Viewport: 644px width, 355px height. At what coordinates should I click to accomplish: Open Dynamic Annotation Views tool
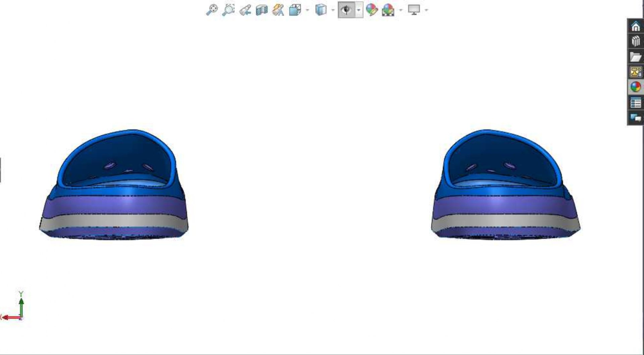(x=278, y=10)
